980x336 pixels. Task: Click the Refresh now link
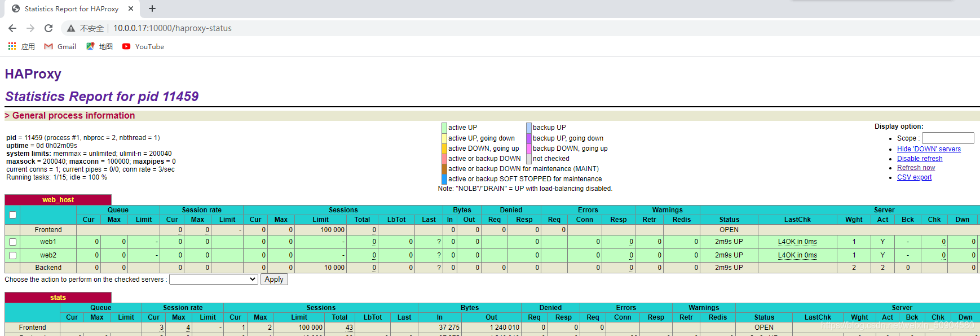point(916,168)
